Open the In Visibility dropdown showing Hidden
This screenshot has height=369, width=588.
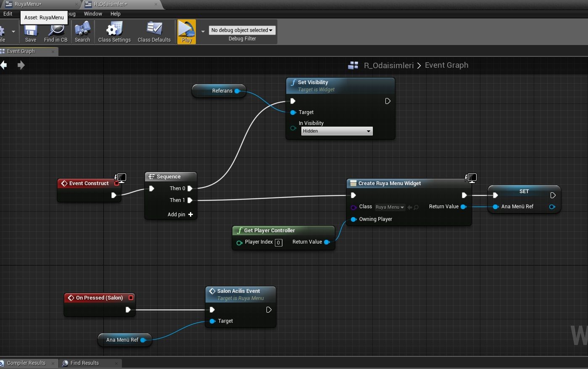tap(337, 131)
